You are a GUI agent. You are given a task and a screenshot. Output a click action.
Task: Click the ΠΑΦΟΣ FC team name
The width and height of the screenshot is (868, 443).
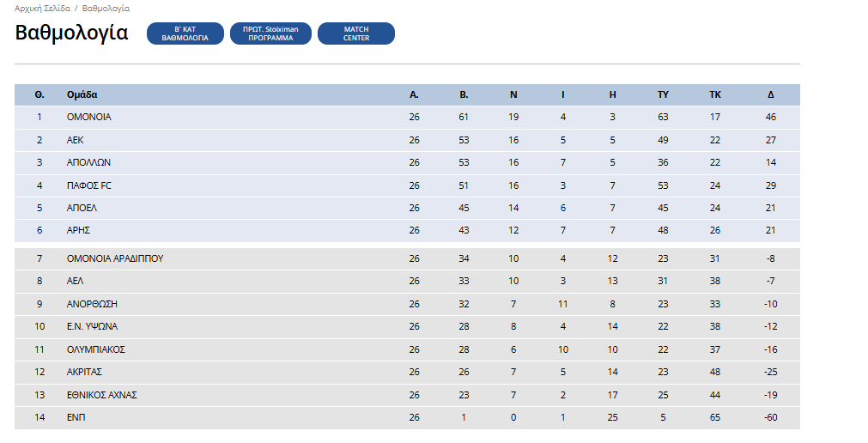pyautogui.click(x=88, y=185)
